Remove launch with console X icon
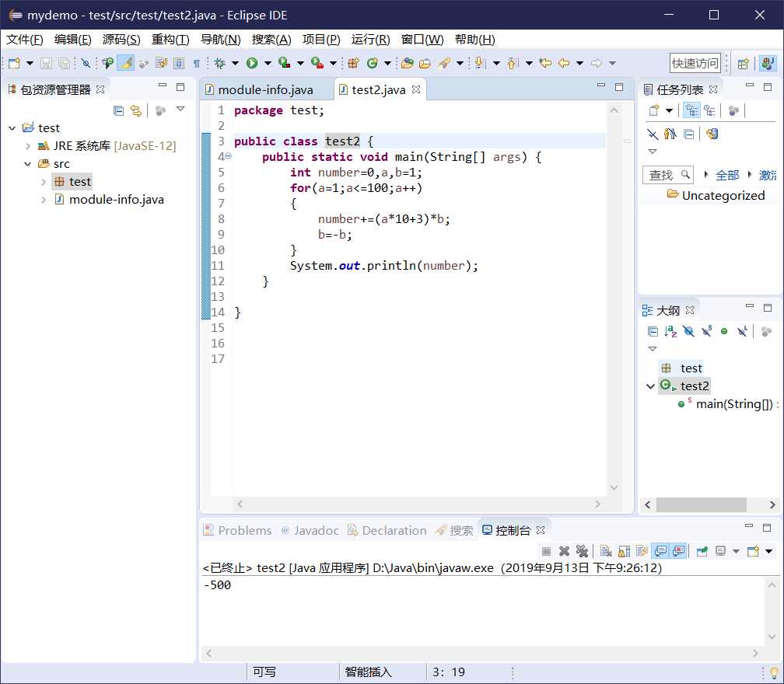The image size is (784, 684). coord(564,551)
